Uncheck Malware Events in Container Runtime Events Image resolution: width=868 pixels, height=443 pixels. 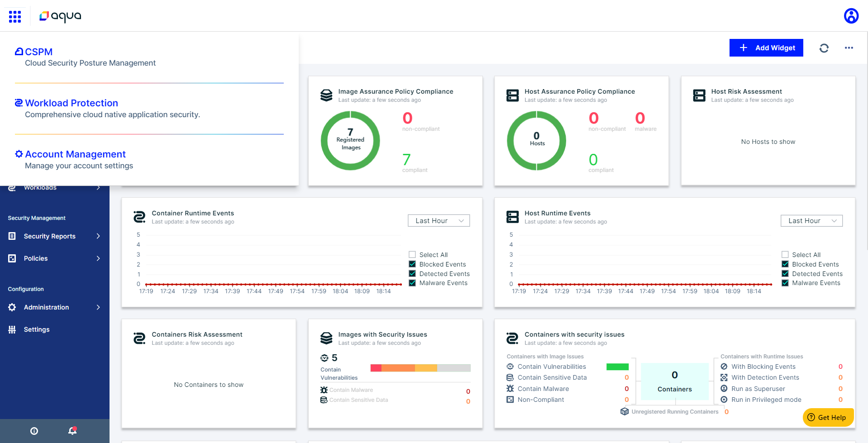pos(412,283)
